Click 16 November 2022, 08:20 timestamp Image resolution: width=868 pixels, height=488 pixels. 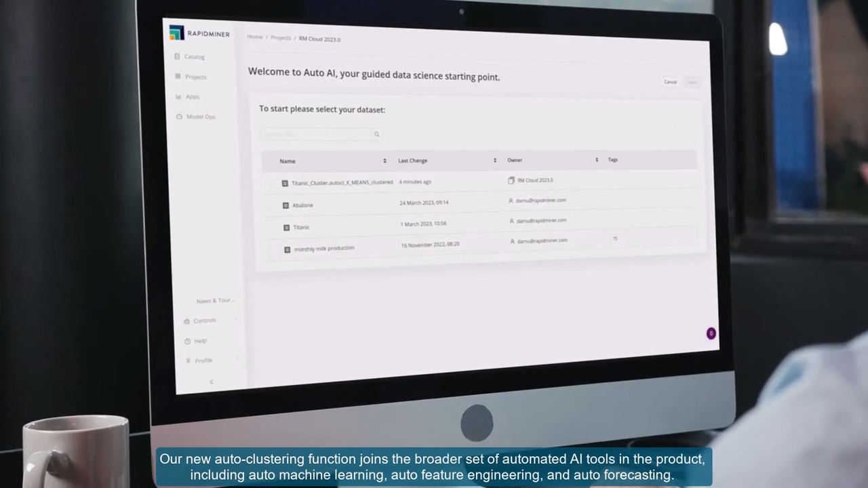click(x=430, y=244)
